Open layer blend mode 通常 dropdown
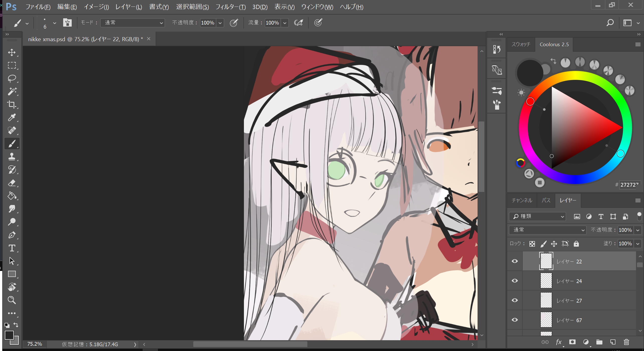This screenshot has height=351, width=644. (x=547, y=230)
